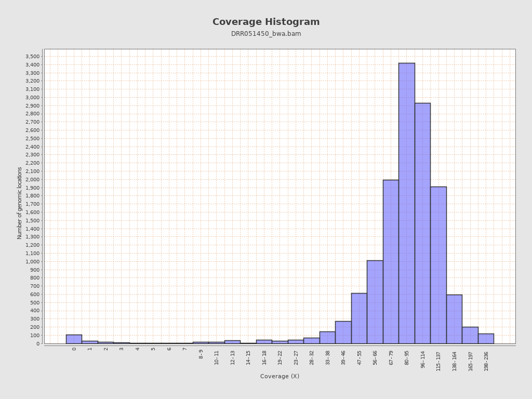Select the tallest bar for coverage 80-95
532x399 pixels.
(x=406, y=203)
